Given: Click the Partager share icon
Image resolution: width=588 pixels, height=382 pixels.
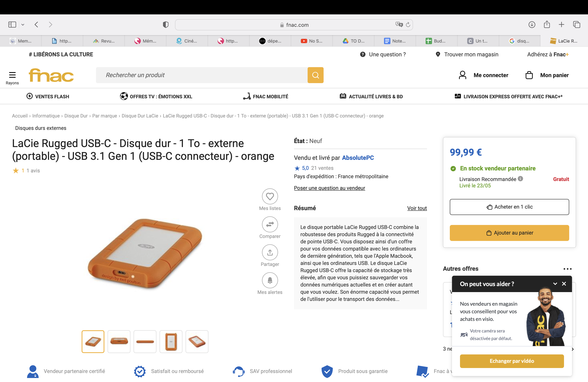Looking at the screenshot, I should [270, 252].
